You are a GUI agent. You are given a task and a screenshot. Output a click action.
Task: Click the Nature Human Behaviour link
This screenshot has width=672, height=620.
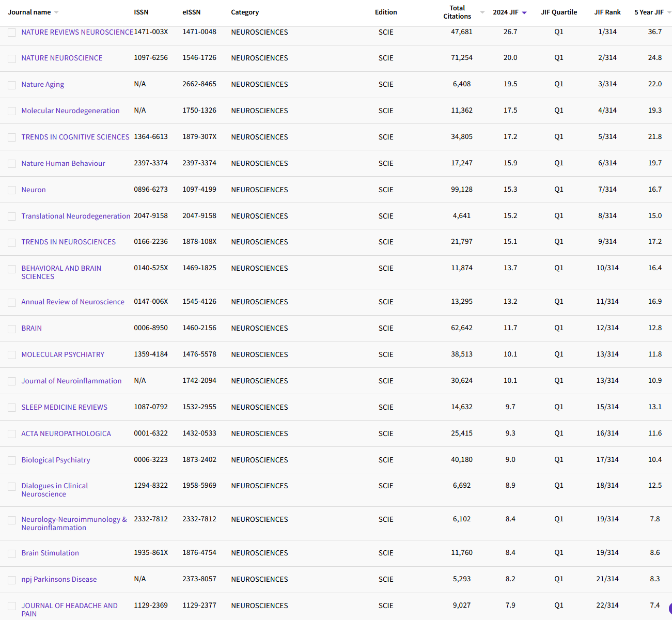[63, 163]
